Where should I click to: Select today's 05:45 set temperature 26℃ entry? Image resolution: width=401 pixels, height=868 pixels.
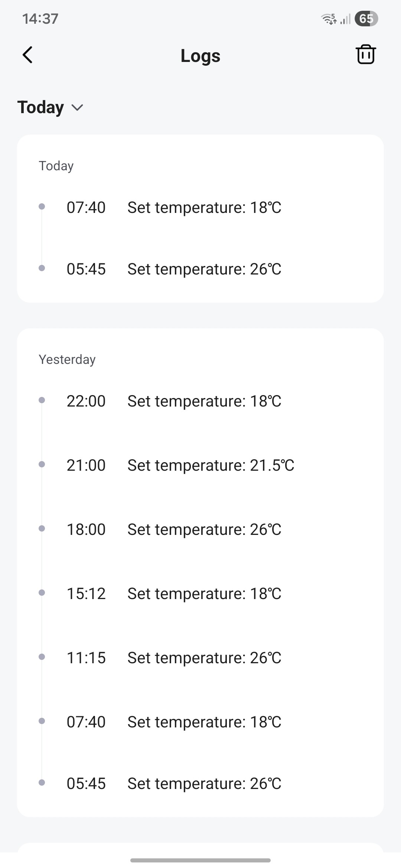[x=174, y=269]
